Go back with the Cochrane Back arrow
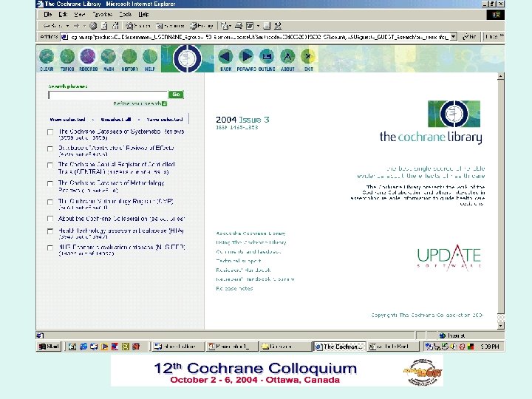 (225, 56)
